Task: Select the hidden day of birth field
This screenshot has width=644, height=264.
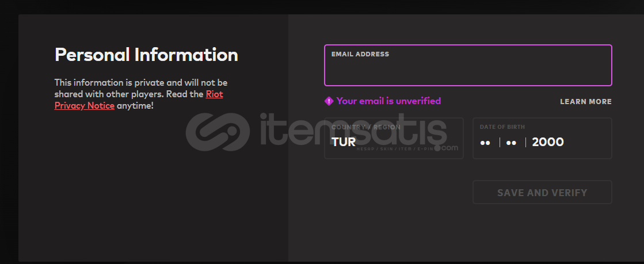Action: (x=485, y=143)
